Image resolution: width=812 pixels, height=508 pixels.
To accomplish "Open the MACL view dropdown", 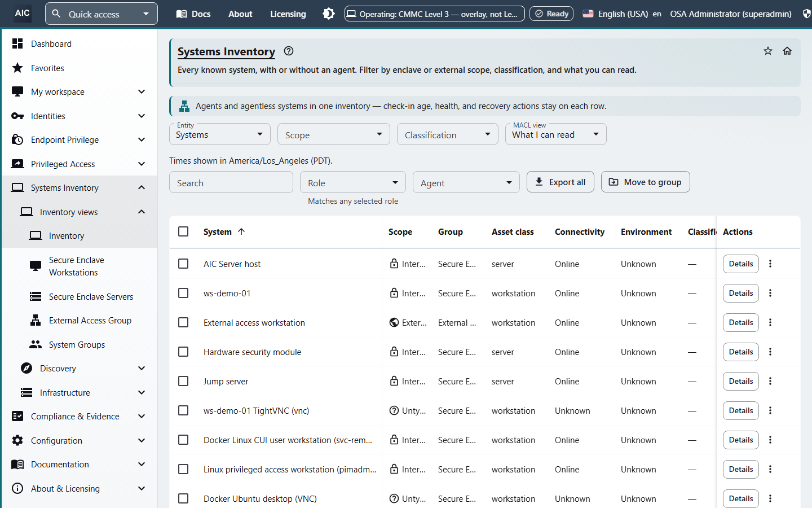I will point(556,134).
